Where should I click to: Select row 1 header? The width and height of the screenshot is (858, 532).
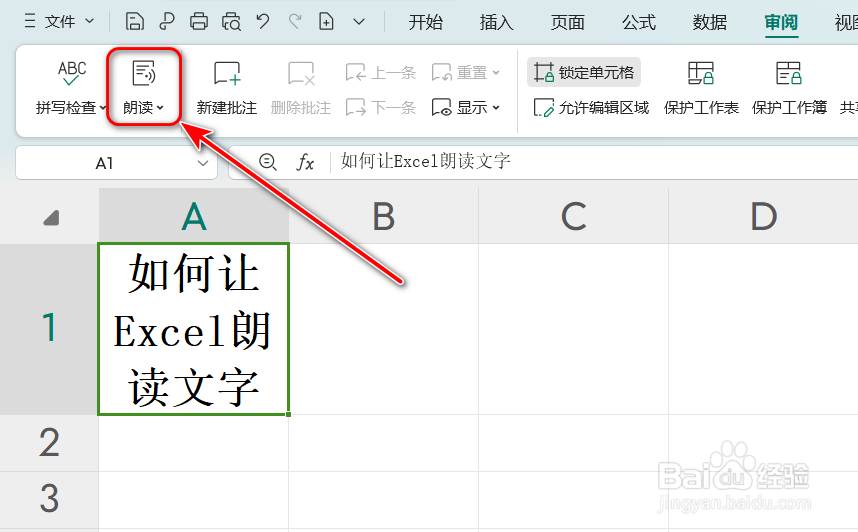click(49, 329)
